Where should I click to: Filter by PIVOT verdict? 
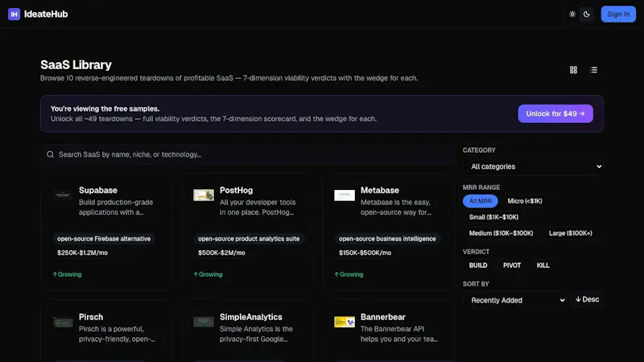pyautogui.click(x=512, y=265)
